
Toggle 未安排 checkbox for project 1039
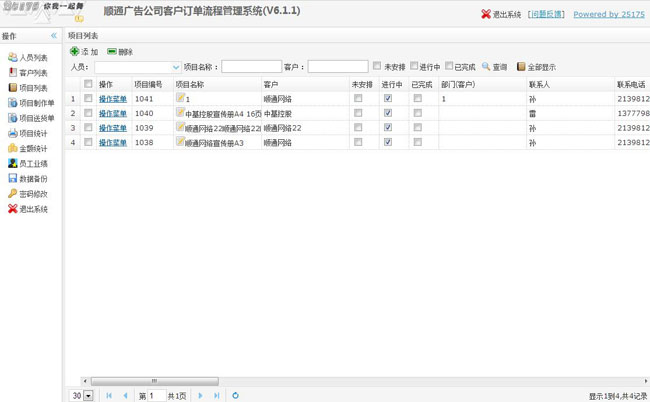358,127
